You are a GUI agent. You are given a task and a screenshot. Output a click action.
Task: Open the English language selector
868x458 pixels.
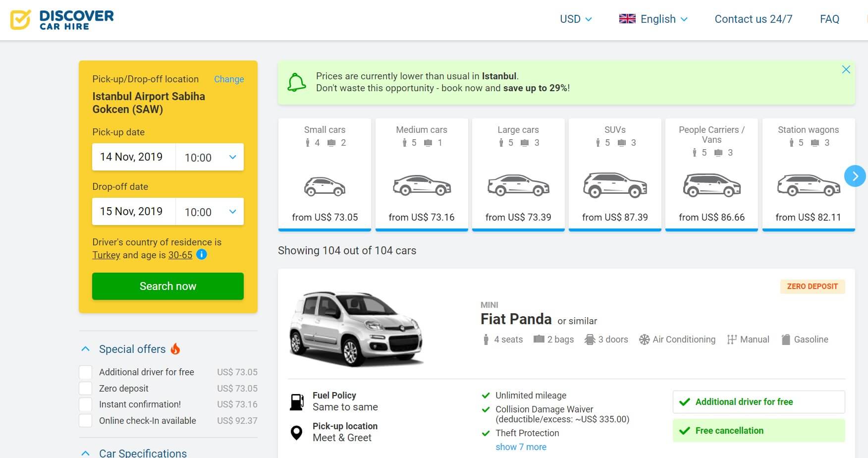653,19
